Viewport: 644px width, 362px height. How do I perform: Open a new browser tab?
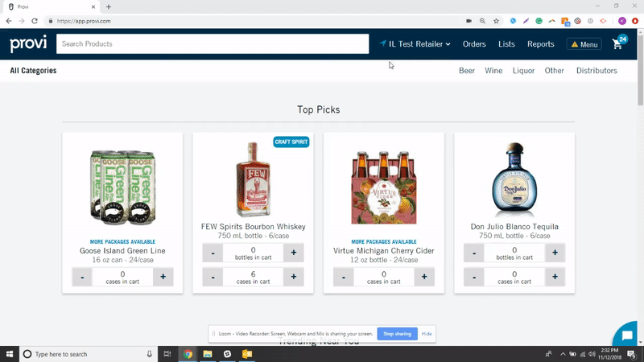click(109, 7)
